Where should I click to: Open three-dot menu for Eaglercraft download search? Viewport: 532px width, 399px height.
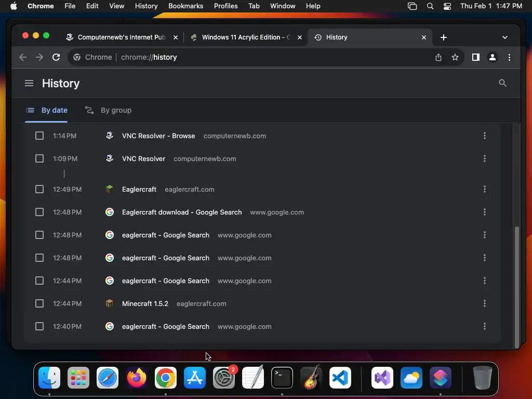tap(485, 212)
